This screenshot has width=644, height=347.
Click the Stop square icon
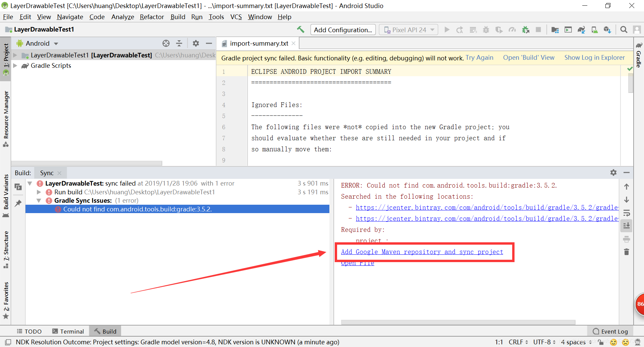(538, 30)
